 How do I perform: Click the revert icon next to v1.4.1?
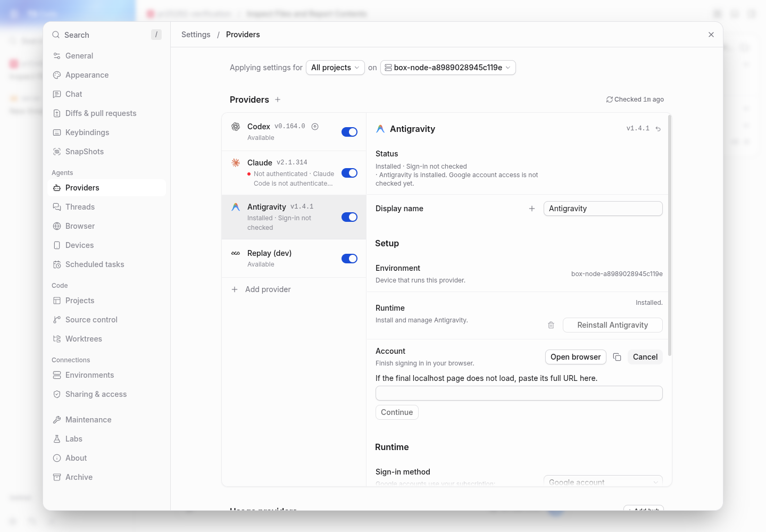click(658, 129)
